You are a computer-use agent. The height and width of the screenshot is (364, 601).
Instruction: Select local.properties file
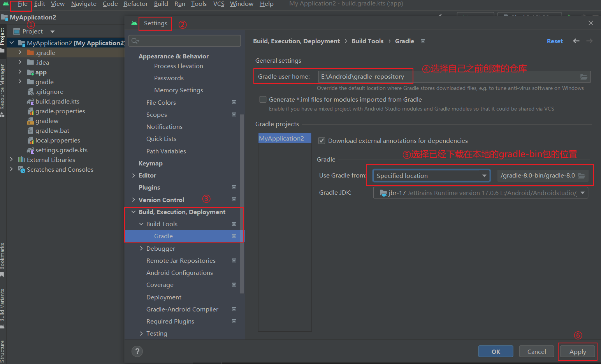pyautogui.click(x=54, y=140)
